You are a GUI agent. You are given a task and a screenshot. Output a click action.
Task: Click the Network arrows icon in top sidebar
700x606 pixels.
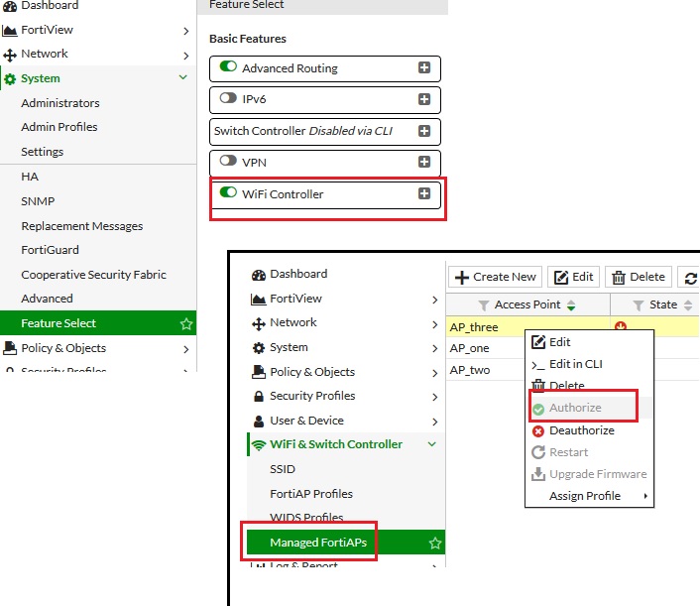[9, 55]
